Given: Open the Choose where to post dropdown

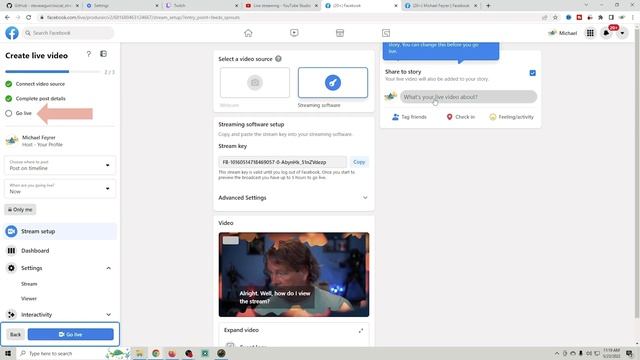Looking at the screenshot, I should coord(60,165).
